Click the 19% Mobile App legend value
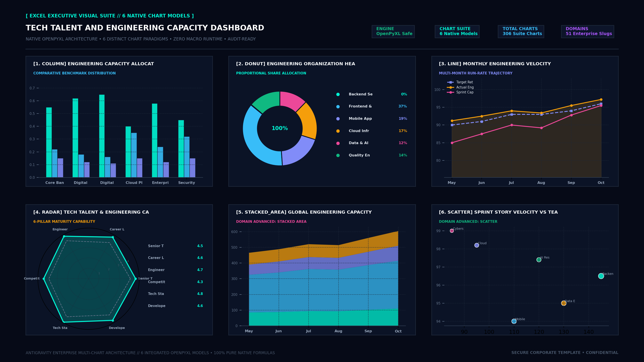 click(x=403, y=119)
